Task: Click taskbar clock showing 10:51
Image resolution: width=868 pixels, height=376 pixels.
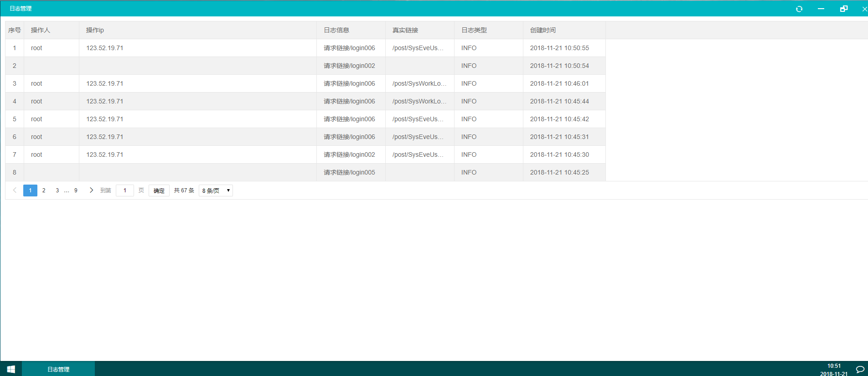Action: pos(834,366)
